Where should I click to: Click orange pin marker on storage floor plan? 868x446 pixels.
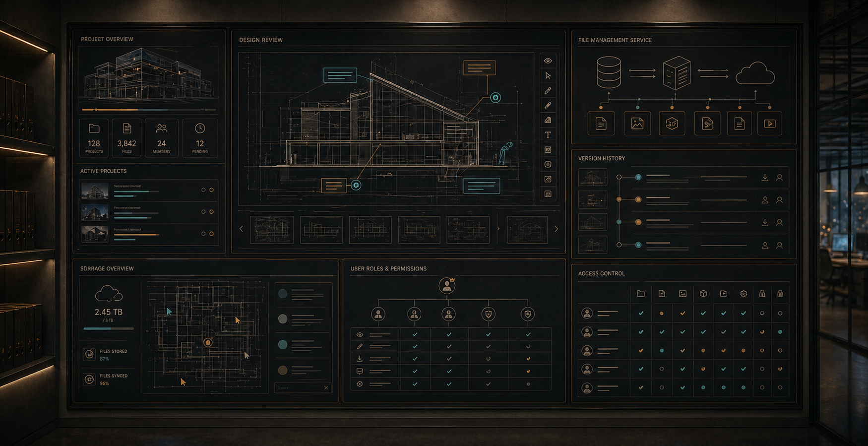pyautogui.click(x=208, y=342)
